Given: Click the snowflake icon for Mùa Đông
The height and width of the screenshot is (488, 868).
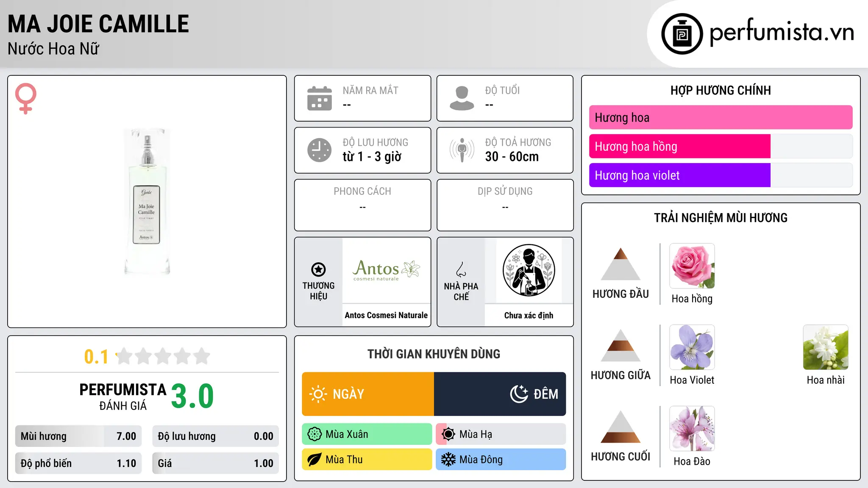Looking at the screenshot, I should tap(448, 460).
